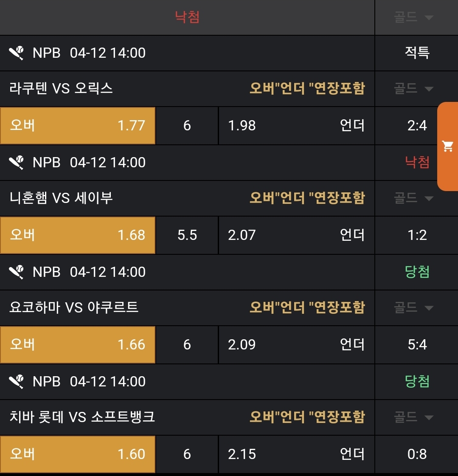Click baseball icon above 니혼햄 VS 세이부
This screenshot has width=458, height=476.
[x=17, y=163]
